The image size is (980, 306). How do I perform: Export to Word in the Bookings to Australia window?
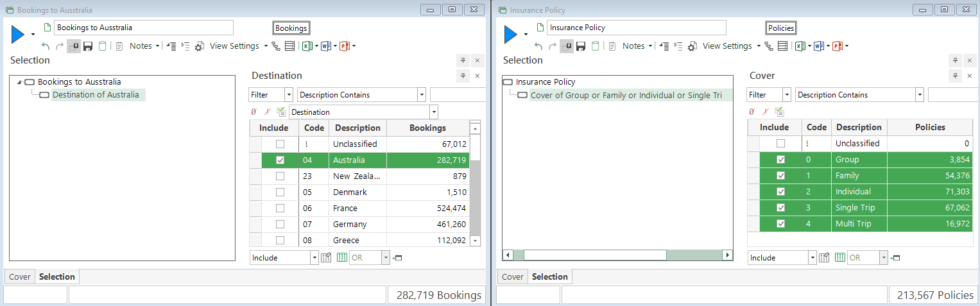(x=325, y=46)
